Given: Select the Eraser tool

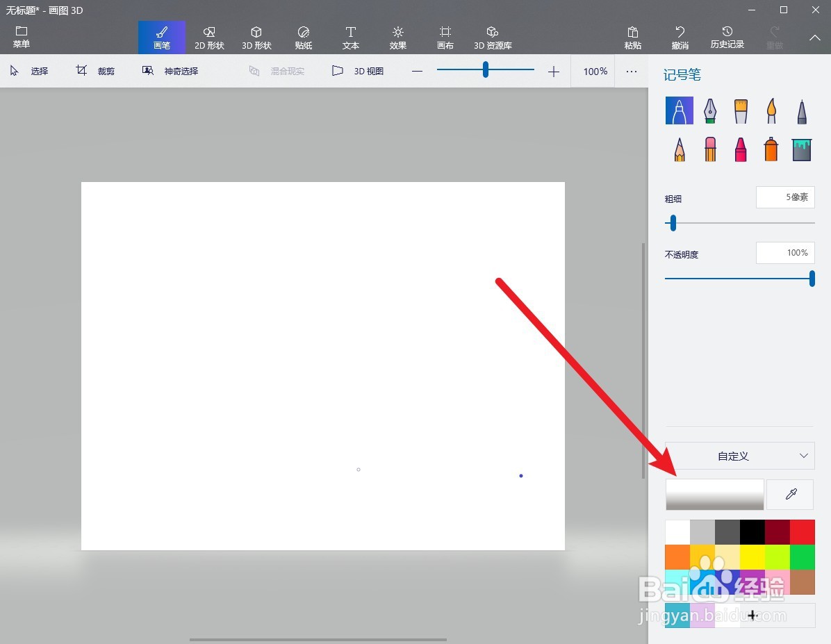Looking at the screenshot, I should 710,149.
